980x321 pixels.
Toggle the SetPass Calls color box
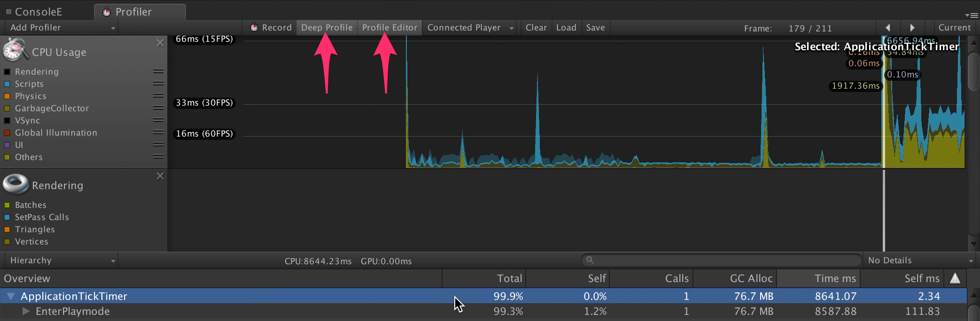point(7,217)
